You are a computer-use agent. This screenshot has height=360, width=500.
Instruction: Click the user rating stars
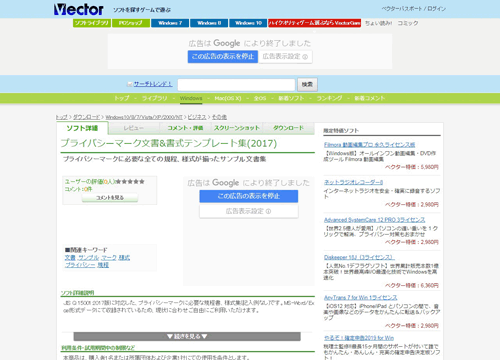pos(130,182)
